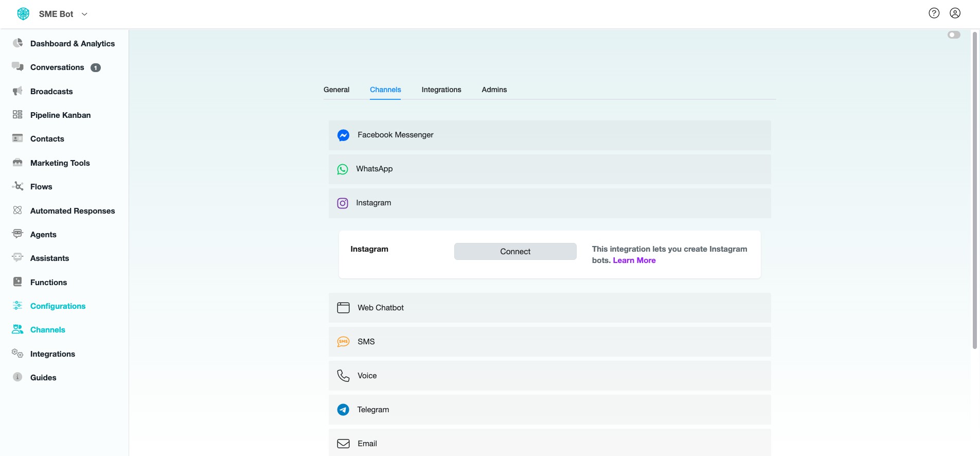Click the Flows node icon
The height and width of the screenshot is (456, 980).
tap(18, 186)
